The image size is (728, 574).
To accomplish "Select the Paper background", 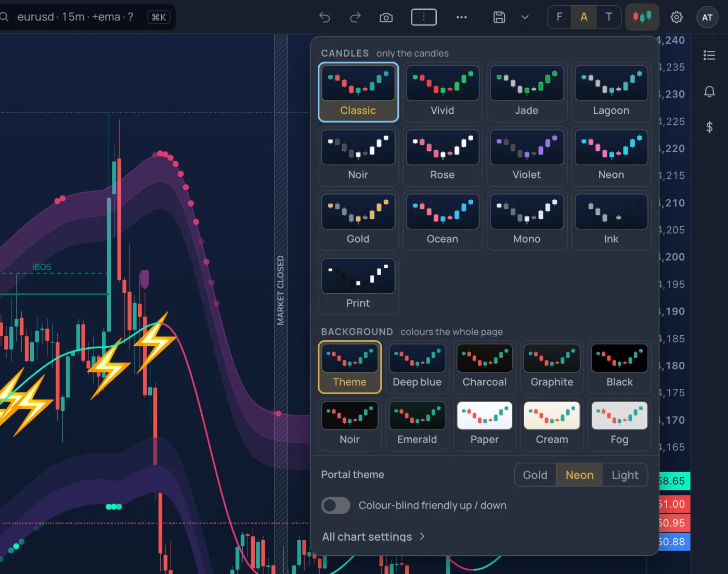I will [x=485, y=425].
